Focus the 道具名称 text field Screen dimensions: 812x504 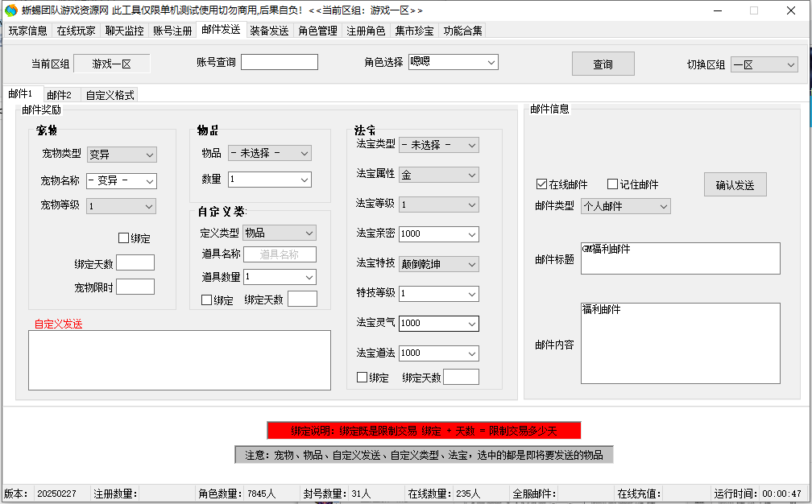(x=280, y=254)
